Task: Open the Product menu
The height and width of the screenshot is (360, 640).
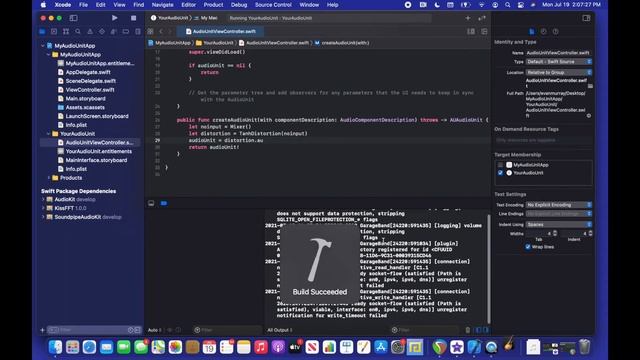Action: [x=213, y=5]
